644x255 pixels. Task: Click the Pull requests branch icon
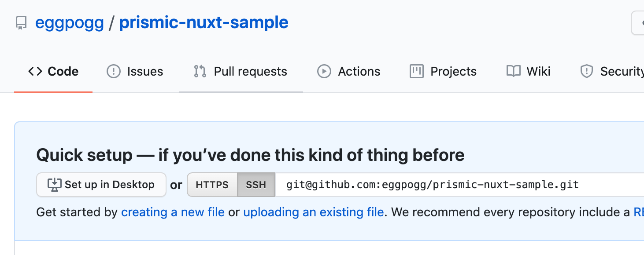pyautogui.click(x=200, y=71)
